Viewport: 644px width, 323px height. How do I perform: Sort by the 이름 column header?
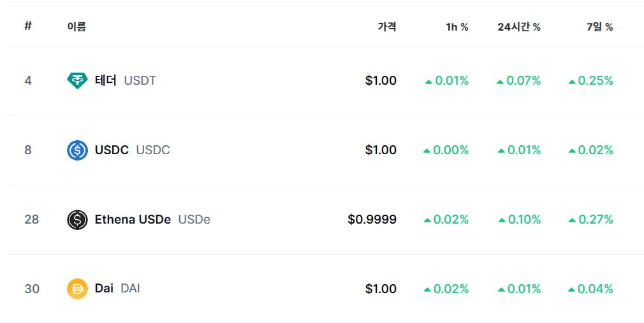pyautogui.click(x=77, y=27)
